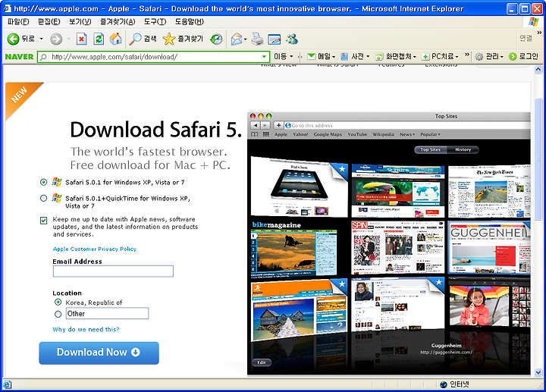Click the Top Sites tab in preview

tap(431, 149)
